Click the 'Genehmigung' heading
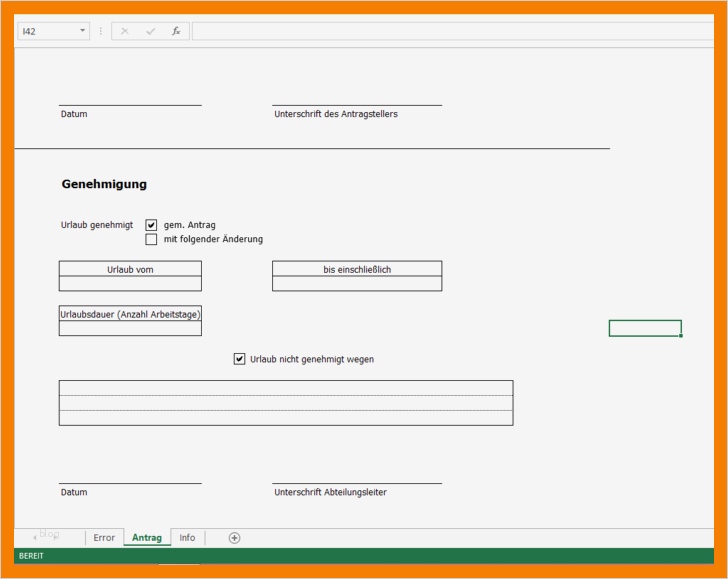 click(x=104, y=184)
